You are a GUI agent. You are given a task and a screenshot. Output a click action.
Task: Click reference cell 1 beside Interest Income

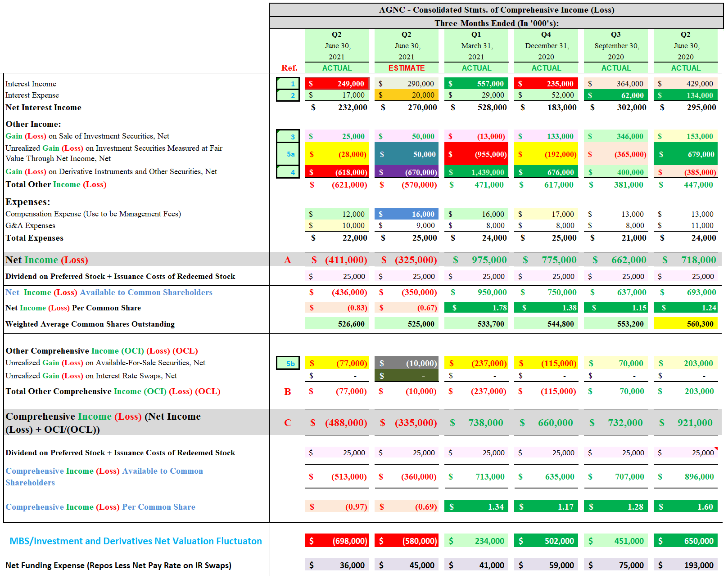coord(288,84)
